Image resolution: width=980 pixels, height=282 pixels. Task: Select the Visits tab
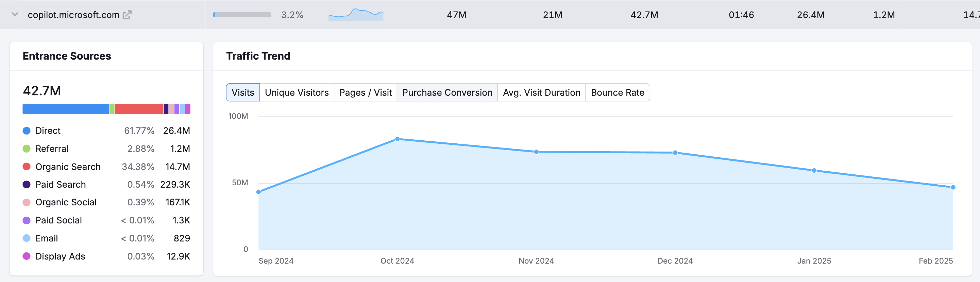point(243,93)
